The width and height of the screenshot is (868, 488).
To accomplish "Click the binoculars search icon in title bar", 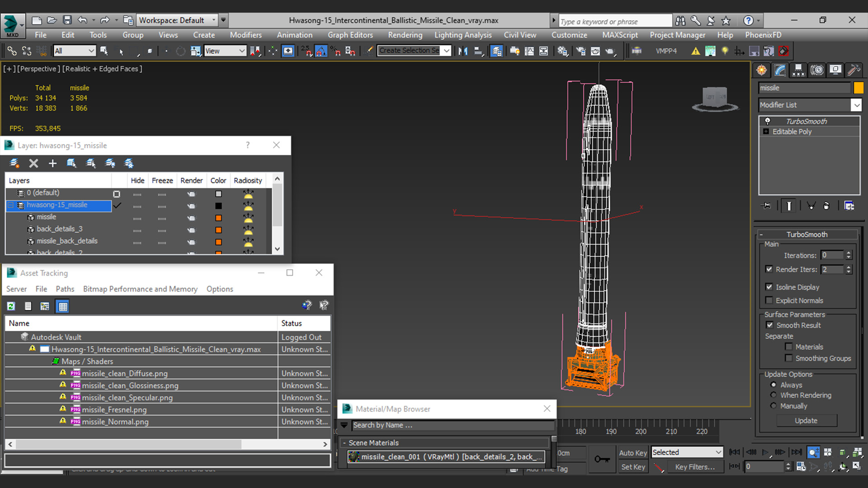I will pos(680,20).
